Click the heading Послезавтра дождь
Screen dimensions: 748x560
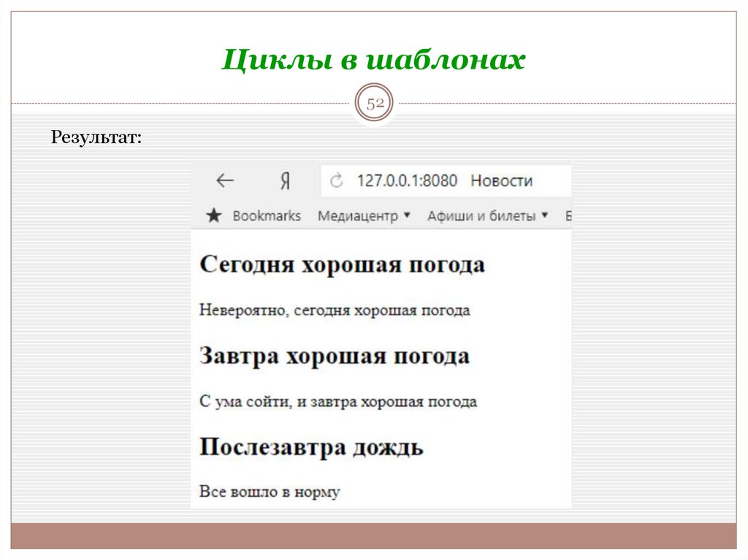click(x=311, y=448)
